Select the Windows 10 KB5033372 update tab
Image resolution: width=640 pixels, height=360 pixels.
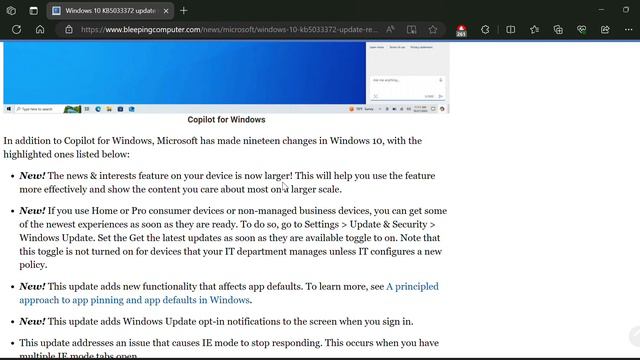[x=110, y=11]
